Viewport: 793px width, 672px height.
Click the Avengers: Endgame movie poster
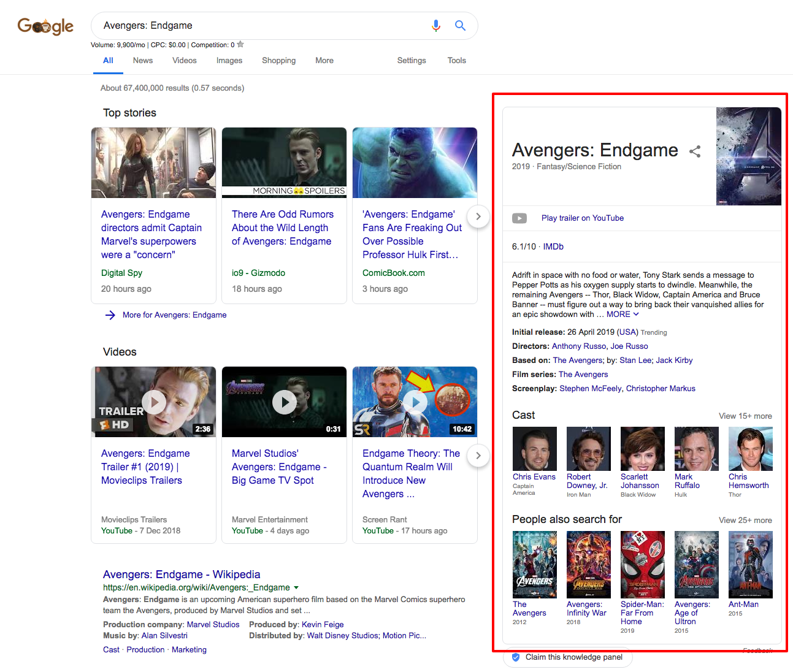(749, 156)
